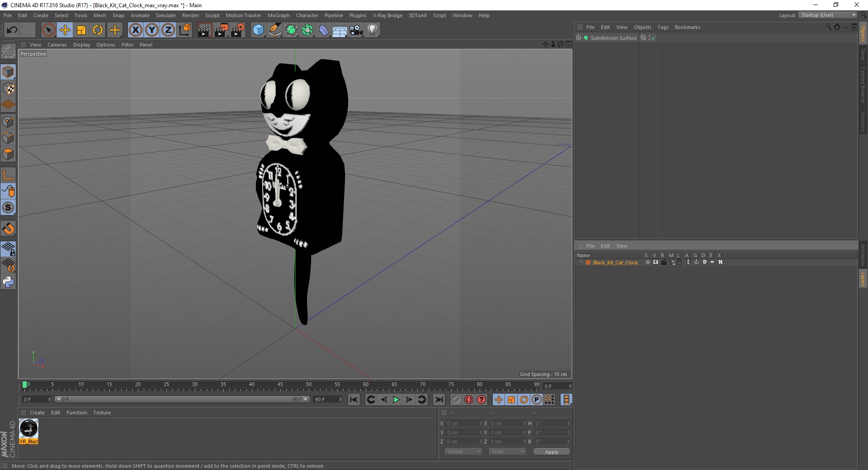The image size is (868, 470).
Task: Open the Structure side tab
Action: 863,121
